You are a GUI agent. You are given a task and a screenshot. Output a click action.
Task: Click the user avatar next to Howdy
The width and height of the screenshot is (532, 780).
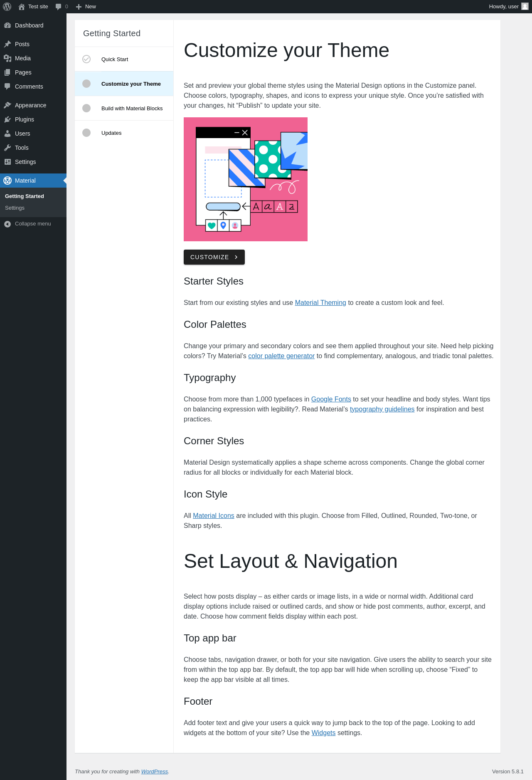coord(525,7)
